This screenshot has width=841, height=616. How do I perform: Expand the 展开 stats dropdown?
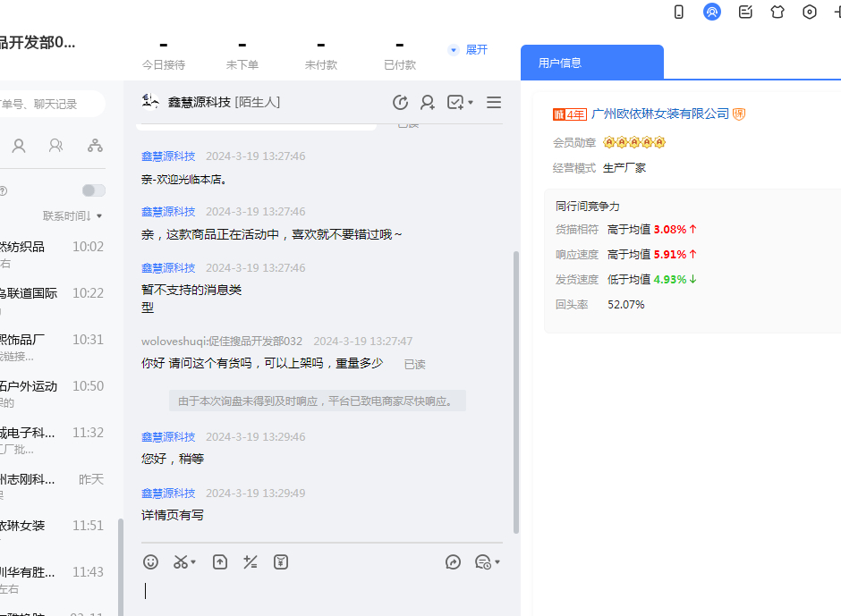469,50
